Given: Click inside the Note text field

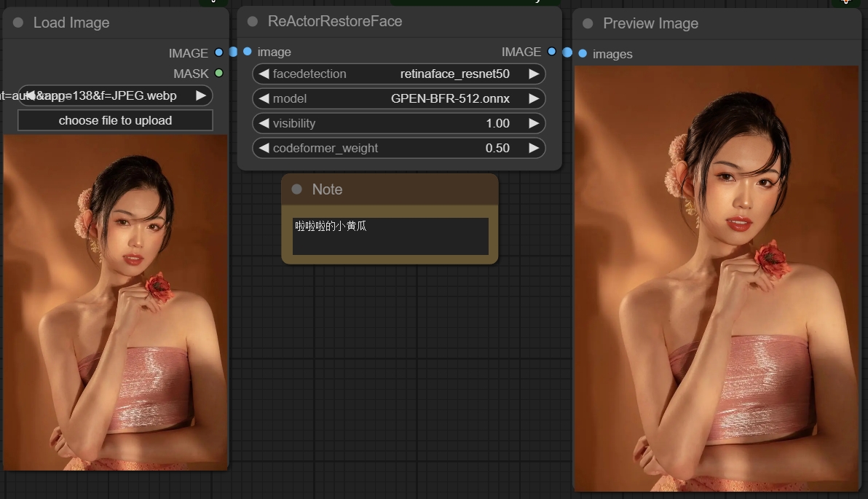Looking at the screenshot, I should click(390, 237).
